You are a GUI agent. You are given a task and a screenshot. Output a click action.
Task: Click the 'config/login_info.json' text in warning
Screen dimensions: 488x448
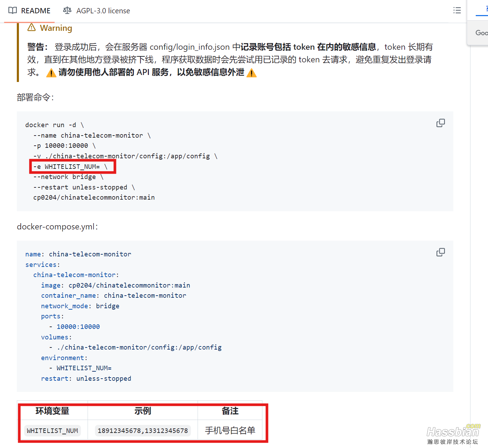[190, 47]
